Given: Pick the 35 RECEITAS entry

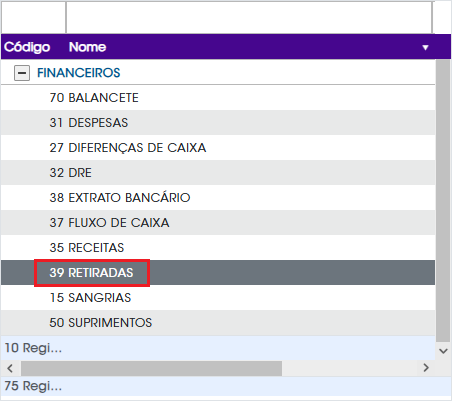Looking at the screenshot, I should coord(218,247).
